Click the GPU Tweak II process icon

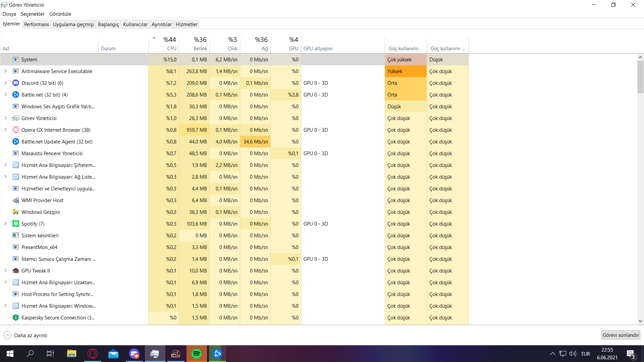(15, 270)
